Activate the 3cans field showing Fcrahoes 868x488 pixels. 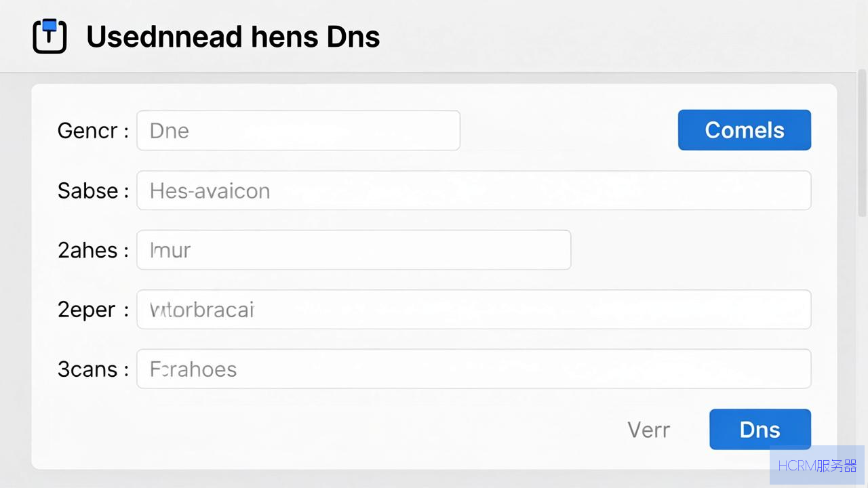click(474, 369)
